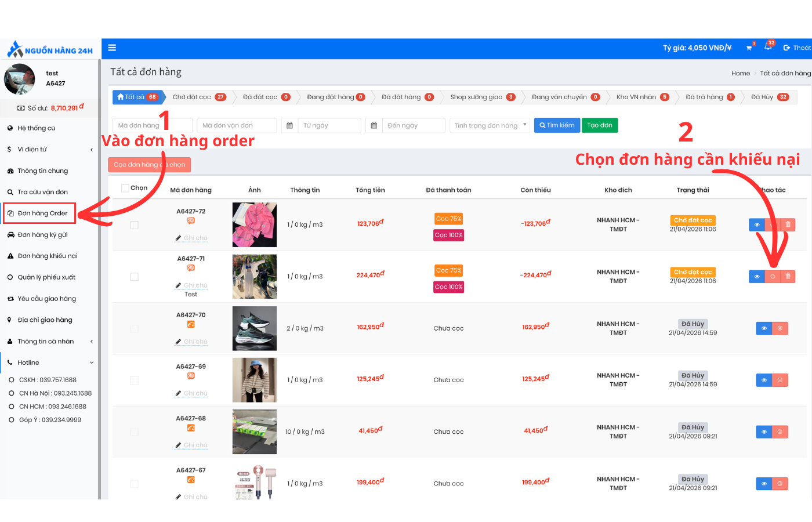Delete order A6427-71 with trash icon

788,277
